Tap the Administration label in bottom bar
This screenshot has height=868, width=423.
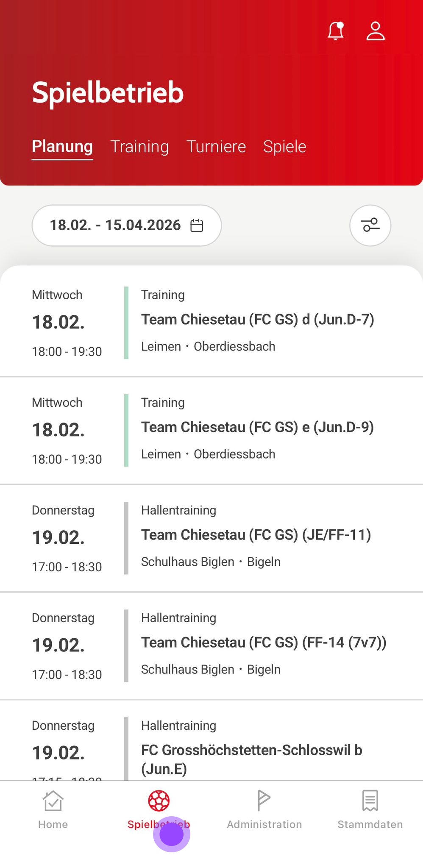[264, 824]
